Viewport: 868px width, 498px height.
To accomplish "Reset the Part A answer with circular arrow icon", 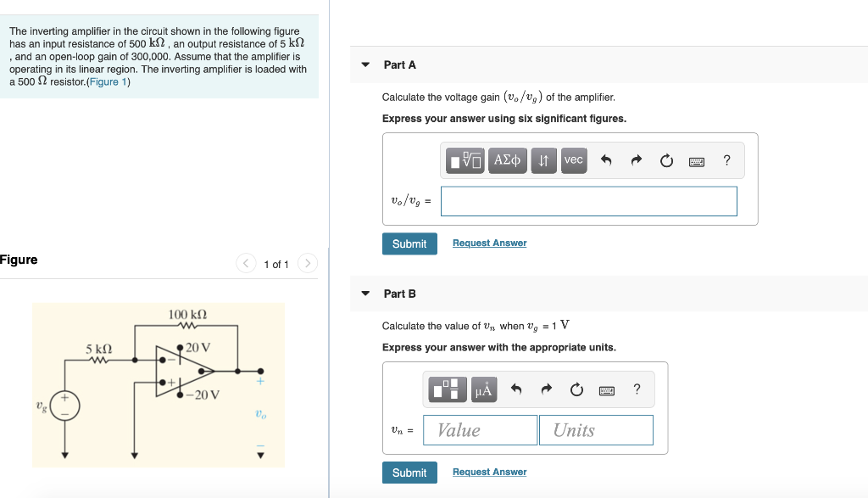I will [x=669, y=160].
